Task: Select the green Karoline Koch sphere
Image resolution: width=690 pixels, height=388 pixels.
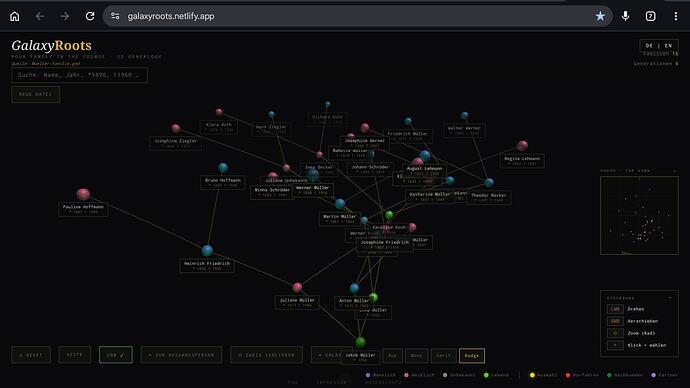Action: [x=389, y=215]
